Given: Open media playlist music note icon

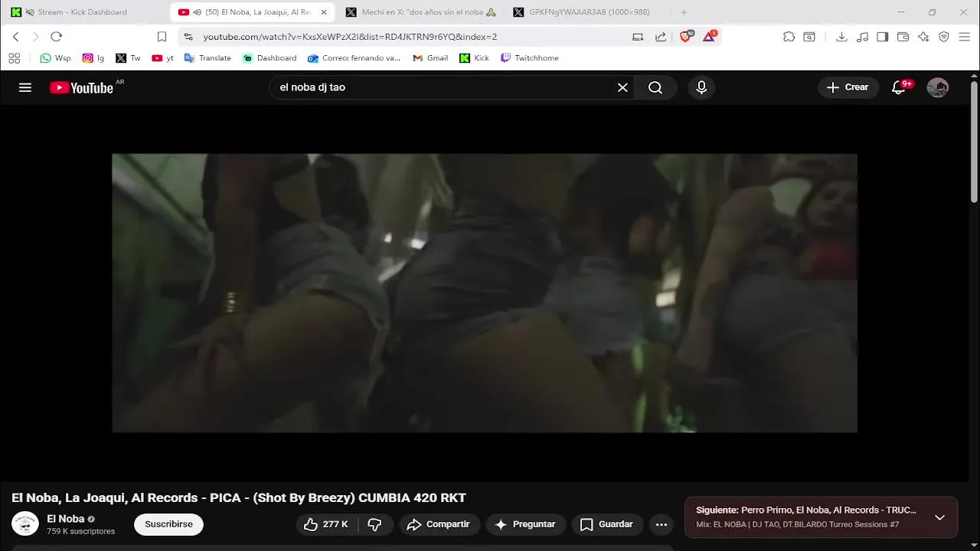Looking at the screenshot, I should (x=862, y=37).
